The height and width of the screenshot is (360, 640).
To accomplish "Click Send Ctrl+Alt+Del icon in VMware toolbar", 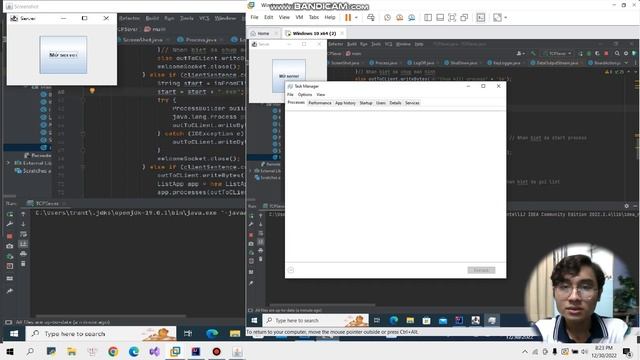I will (371, 18).
